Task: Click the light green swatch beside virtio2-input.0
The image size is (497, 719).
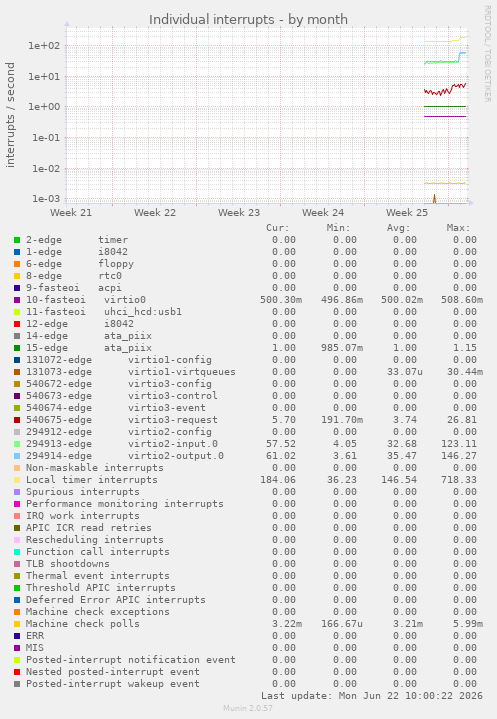Action: (17, 444)
